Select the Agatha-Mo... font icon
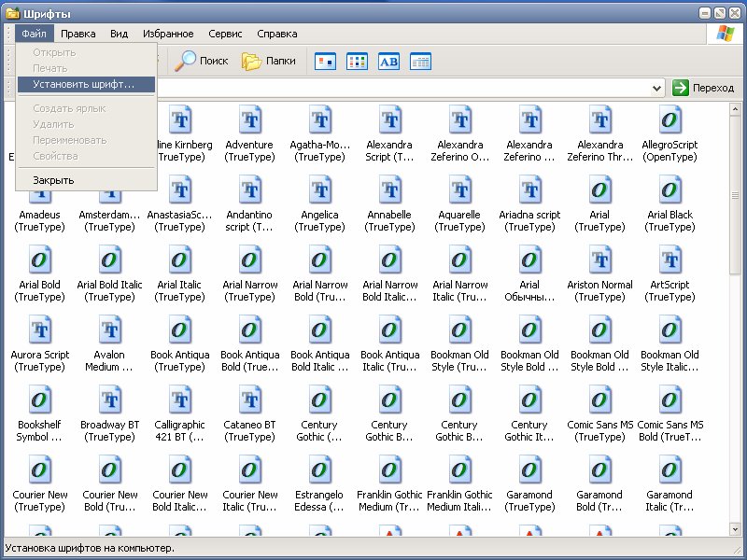This screenshot has width=747, height=560. point(319,119)
